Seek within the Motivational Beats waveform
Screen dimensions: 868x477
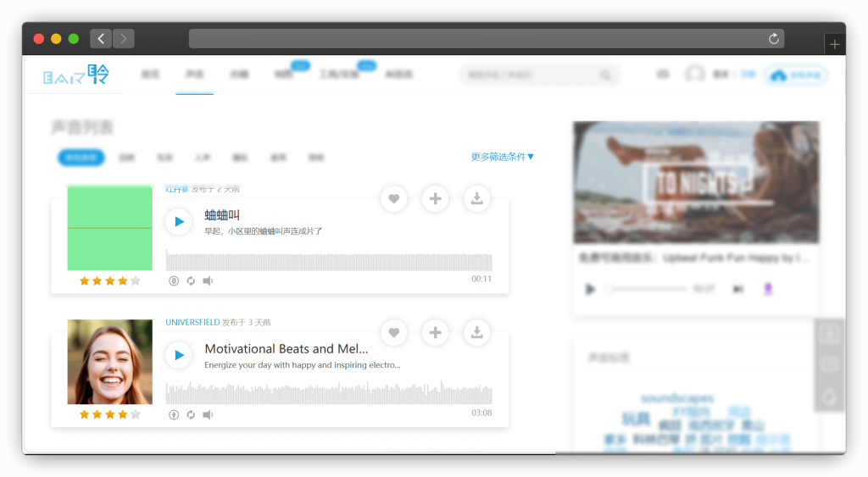[329, 392]
